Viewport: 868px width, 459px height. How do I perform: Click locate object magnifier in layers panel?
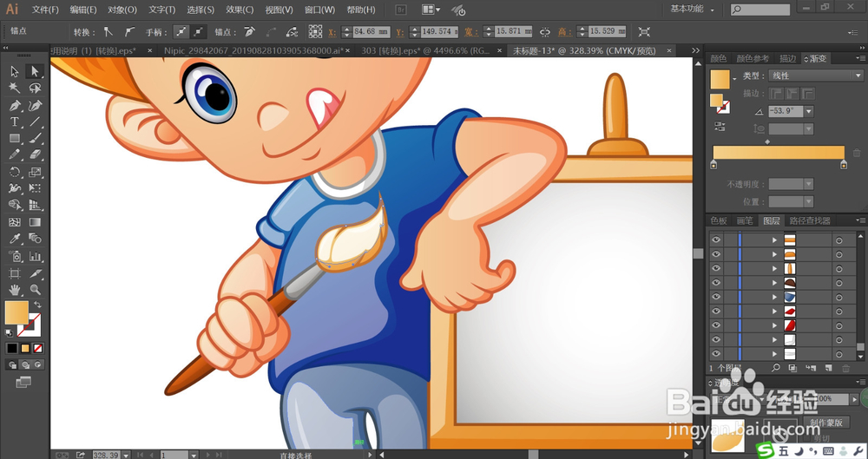tap(776, 368)
